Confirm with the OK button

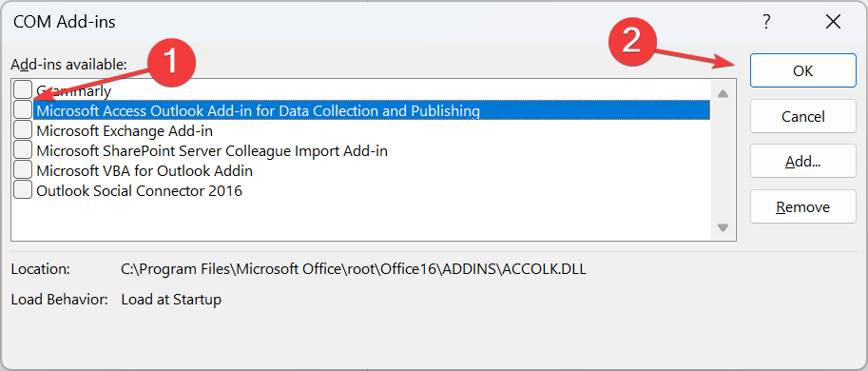point(802,70)
